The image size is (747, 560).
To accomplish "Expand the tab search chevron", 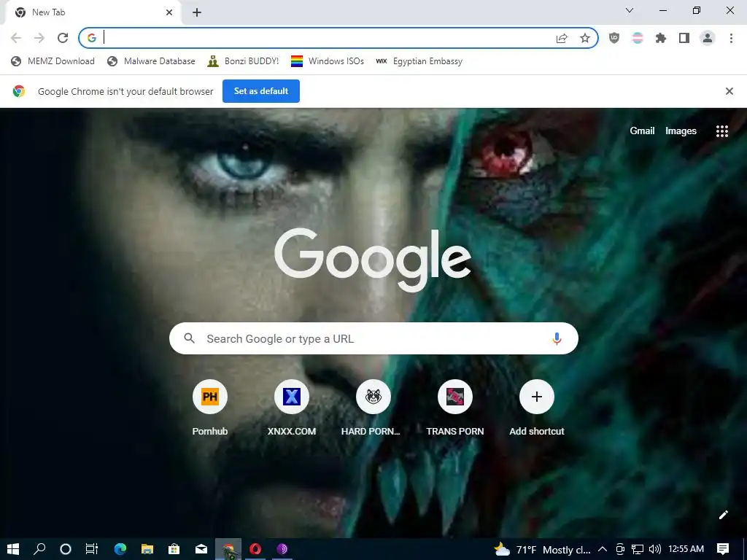I will tap(630, 10).
